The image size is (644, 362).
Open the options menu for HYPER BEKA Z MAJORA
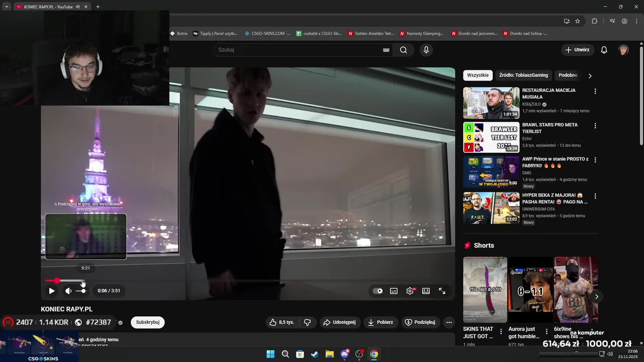point(595,196)
